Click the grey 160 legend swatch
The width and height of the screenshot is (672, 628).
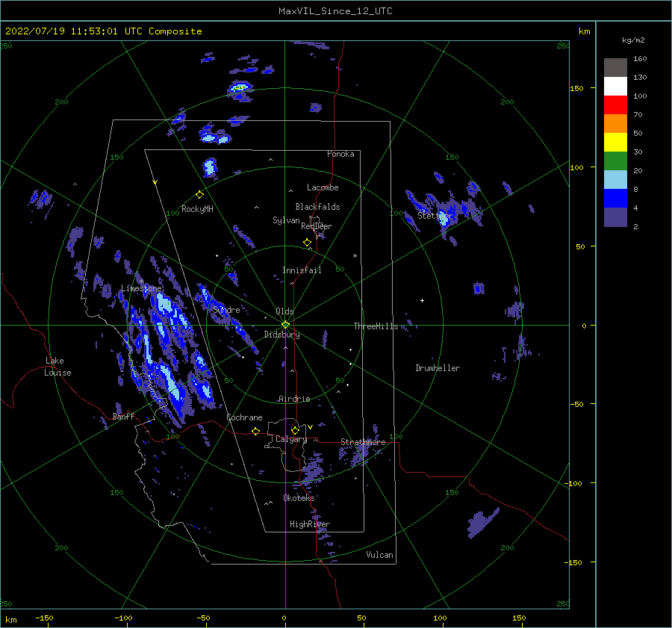[615, 67]
